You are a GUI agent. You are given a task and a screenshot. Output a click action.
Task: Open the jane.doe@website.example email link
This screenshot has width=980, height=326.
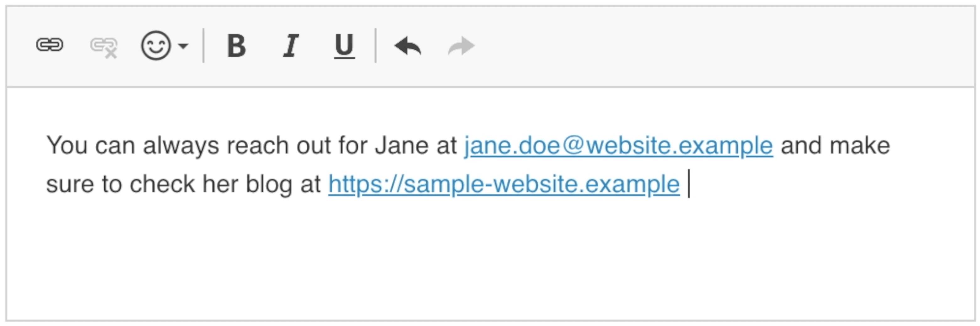(618, 145)
